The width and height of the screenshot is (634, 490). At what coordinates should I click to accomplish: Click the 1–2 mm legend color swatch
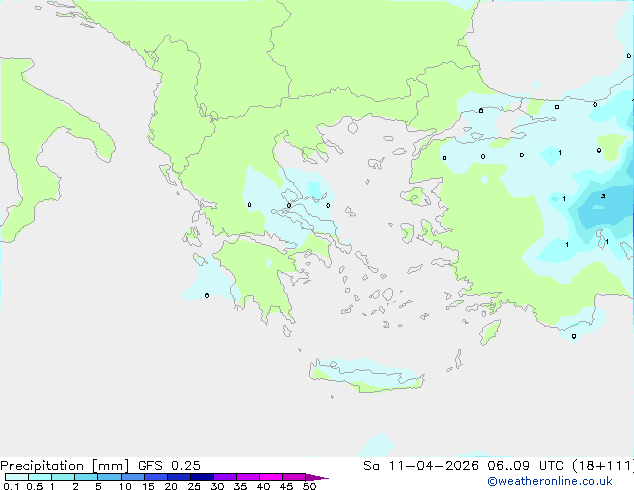63,477
